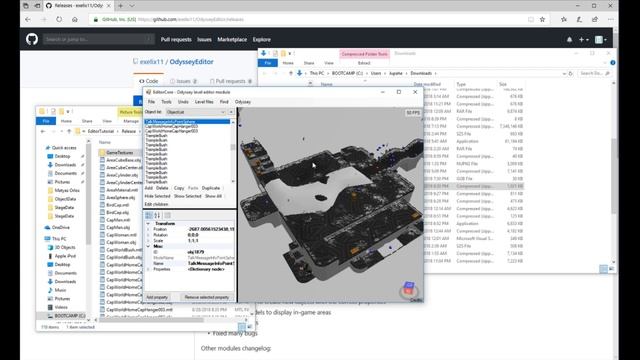
Task: Open Issues in GitHub header
Action: [x=204, y=40]
